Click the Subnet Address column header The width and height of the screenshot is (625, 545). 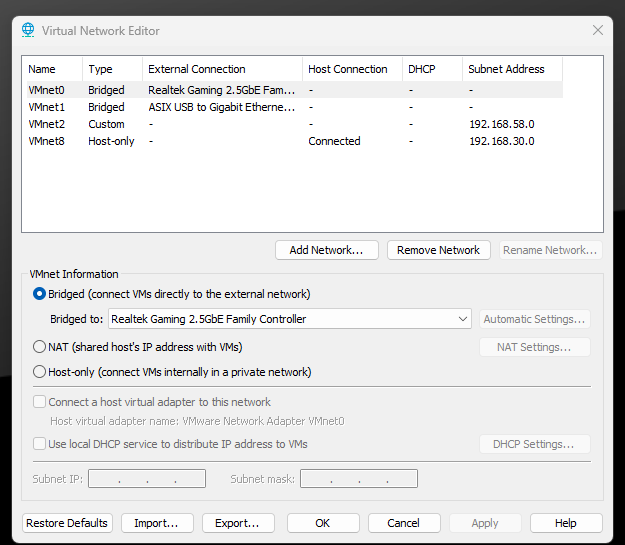click(513, 69)
